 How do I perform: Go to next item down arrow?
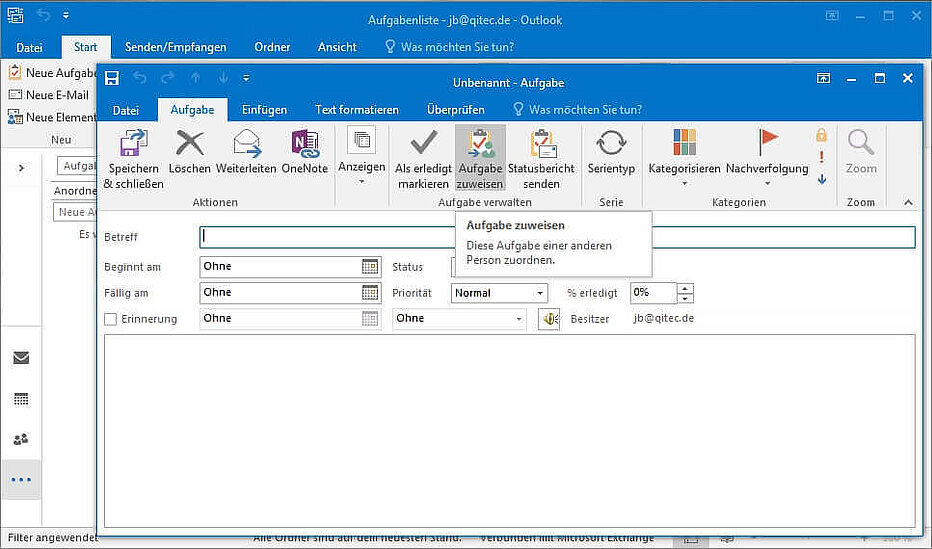pyautogui.click(x=223, y=78)
